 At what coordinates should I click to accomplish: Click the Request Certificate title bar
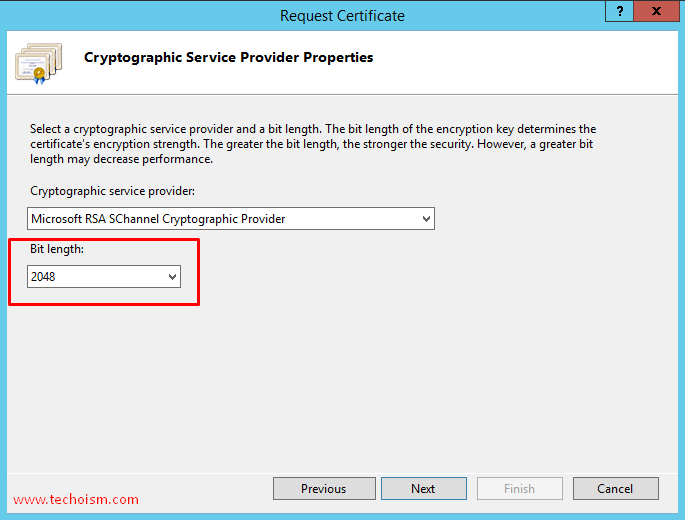[x=342, y=16]
